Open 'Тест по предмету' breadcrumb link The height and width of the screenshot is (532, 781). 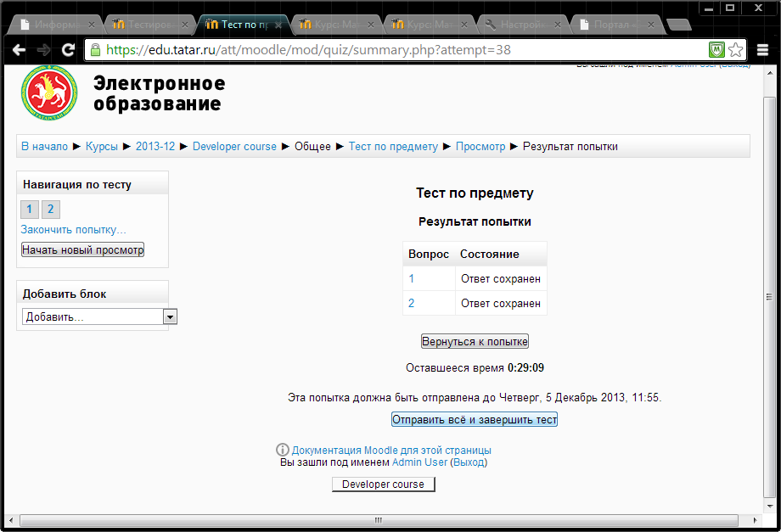pyautogui.click(x=393, y=146)
